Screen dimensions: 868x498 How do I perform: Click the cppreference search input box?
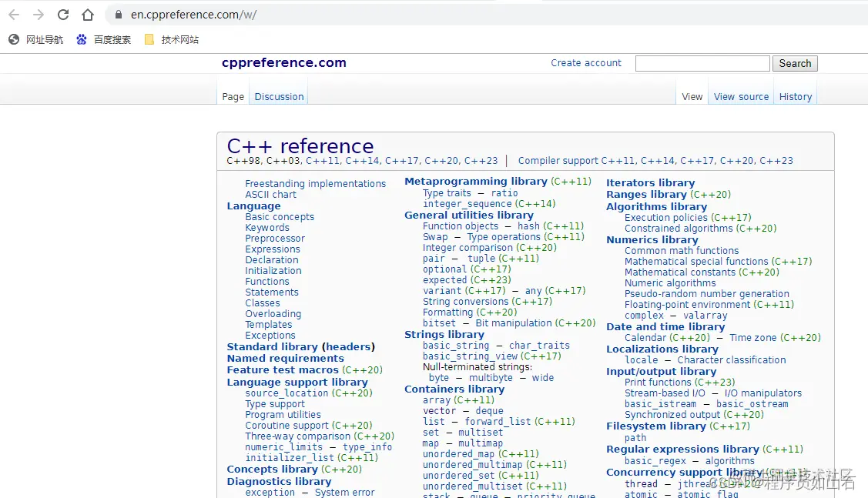tap(702, 64)
